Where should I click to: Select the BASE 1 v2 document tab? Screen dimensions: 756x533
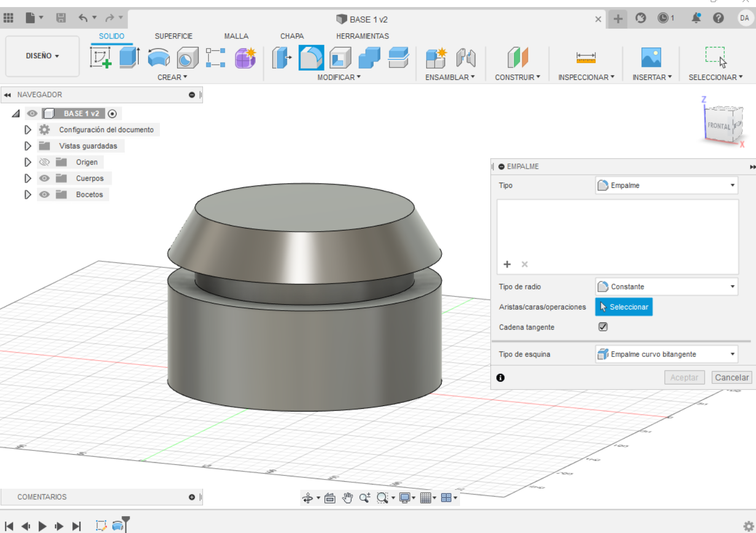coord(362,19)
